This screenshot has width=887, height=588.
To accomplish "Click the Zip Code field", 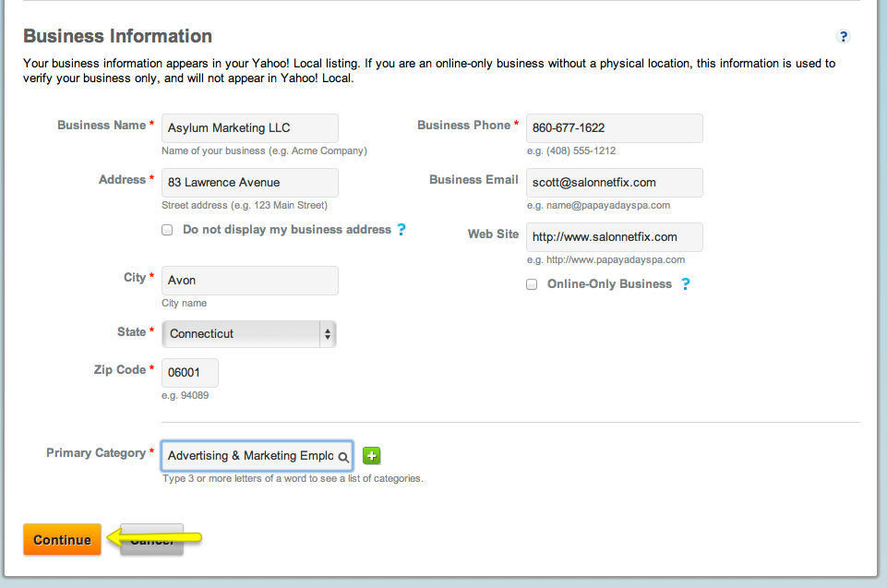I will coord(190,373).
